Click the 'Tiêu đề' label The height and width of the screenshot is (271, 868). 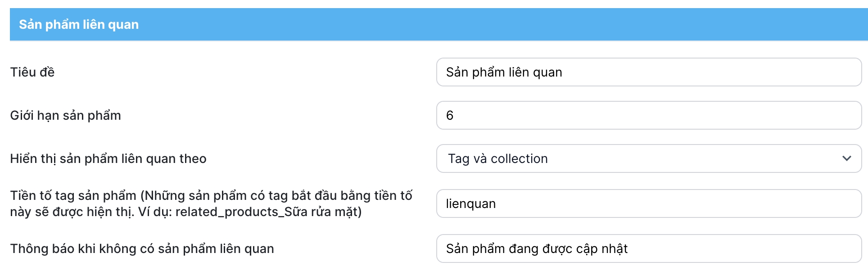(32, 72)
